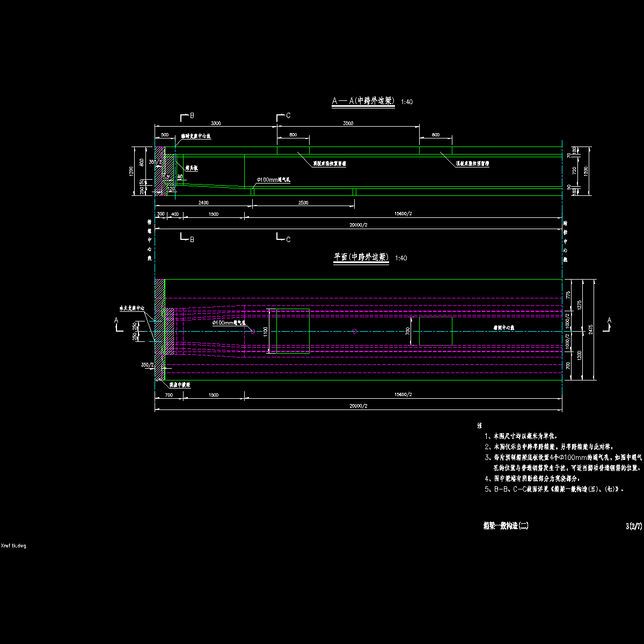The image size is (644, 644).
Task: Click the '箱梁中心线' label in plan view
Action: [504, 327]
